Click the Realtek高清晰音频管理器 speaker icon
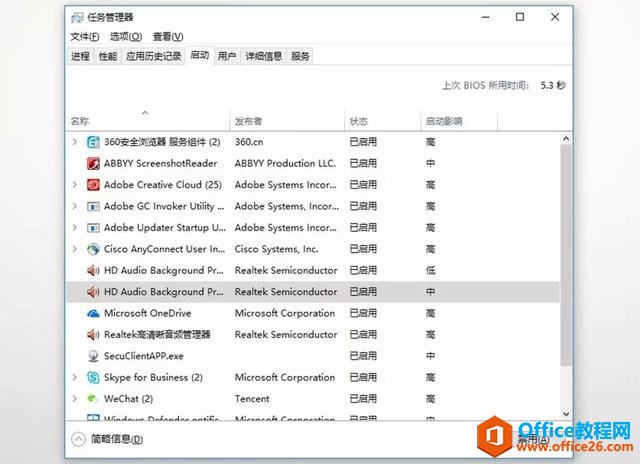The width and height of the screenshot is (640, 464). coord(93,335)
